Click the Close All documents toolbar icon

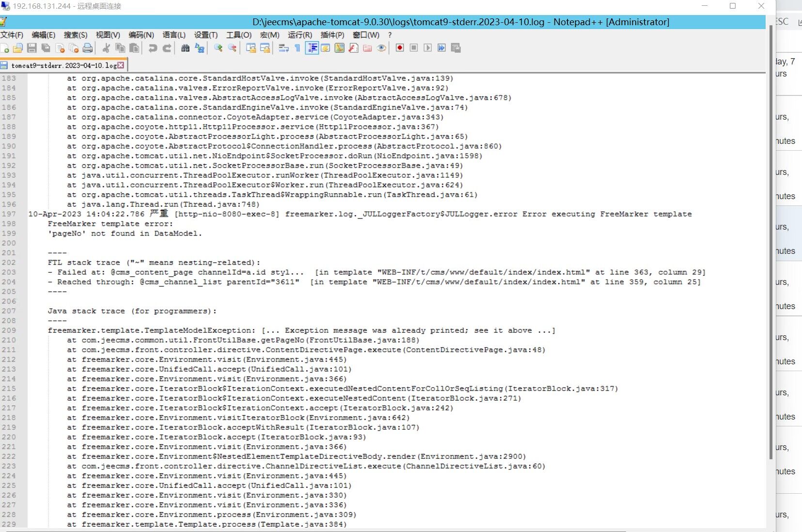(x=74, y=48)
